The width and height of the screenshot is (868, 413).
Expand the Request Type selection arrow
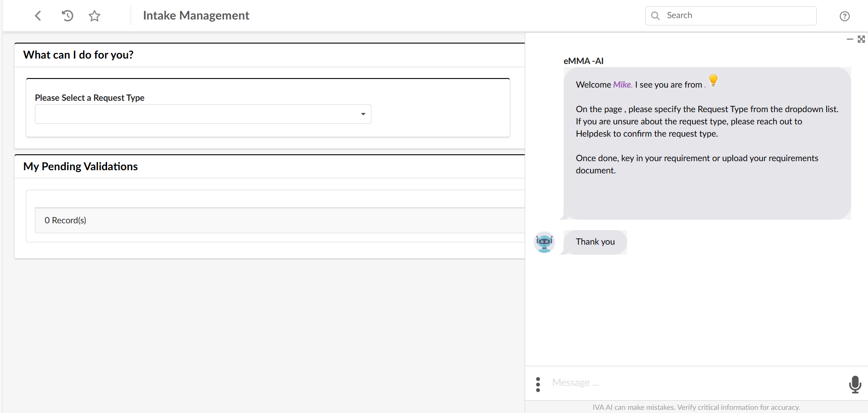pyautogui.click(x=362, y=114)
